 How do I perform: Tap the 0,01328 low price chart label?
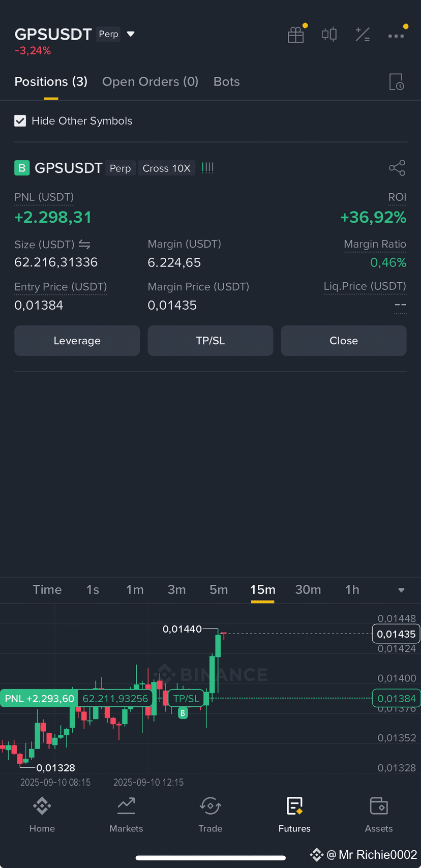coord(55,768)
